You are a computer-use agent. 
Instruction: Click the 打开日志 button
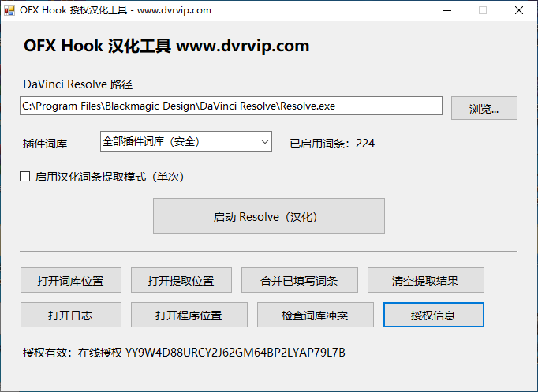71,315
